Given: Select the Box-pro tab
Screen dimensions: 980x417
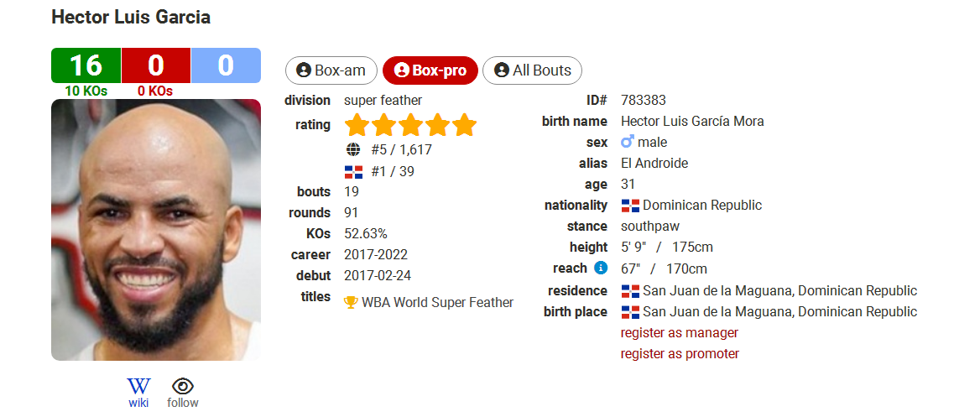Looking at the screenshot, I should tap(430, 70).
